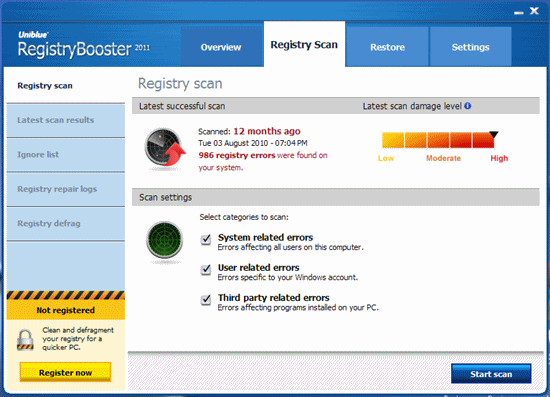
Task: Close the RegistryBooster window
Action: pos(534,11)
